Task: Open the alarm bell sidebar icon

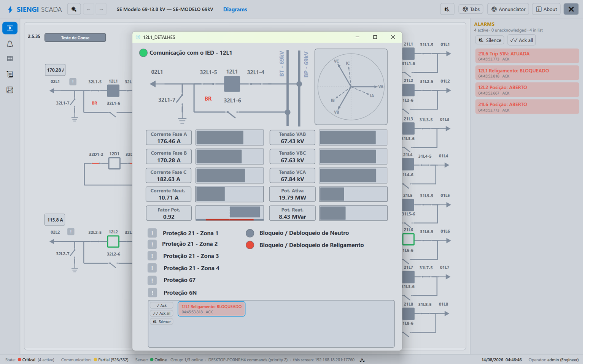Action: (10, 44)
